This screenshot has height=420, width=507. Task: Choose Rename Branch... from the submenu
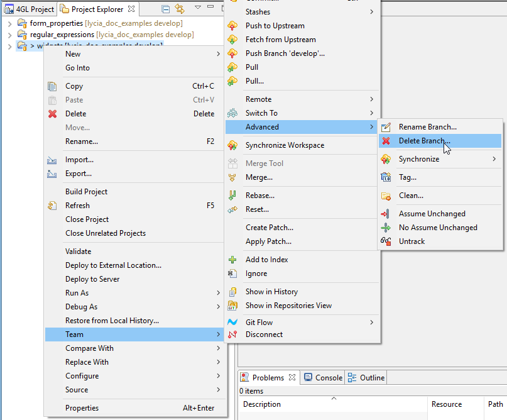coord(427,127)
